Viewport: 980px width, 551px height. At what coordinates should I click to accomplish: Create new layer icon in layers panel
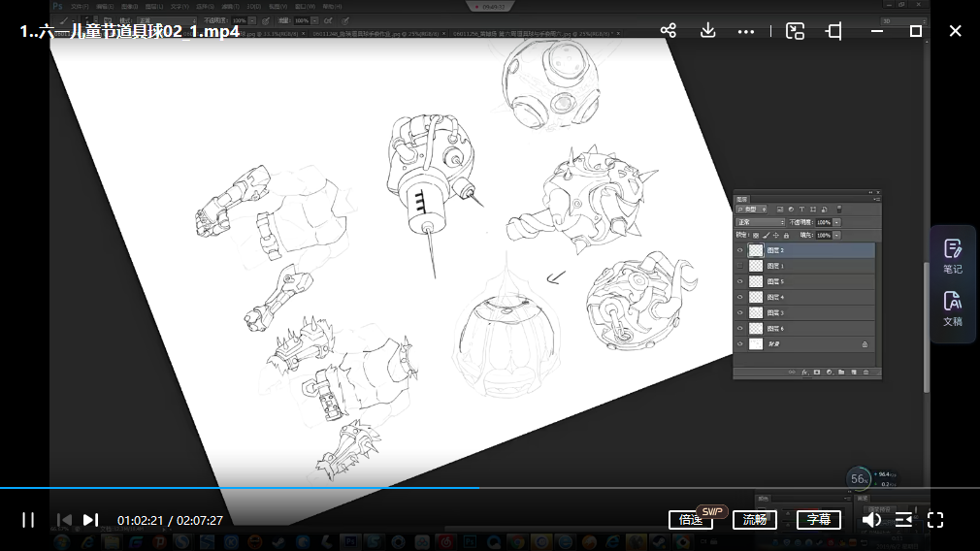[x=854, y=373]
